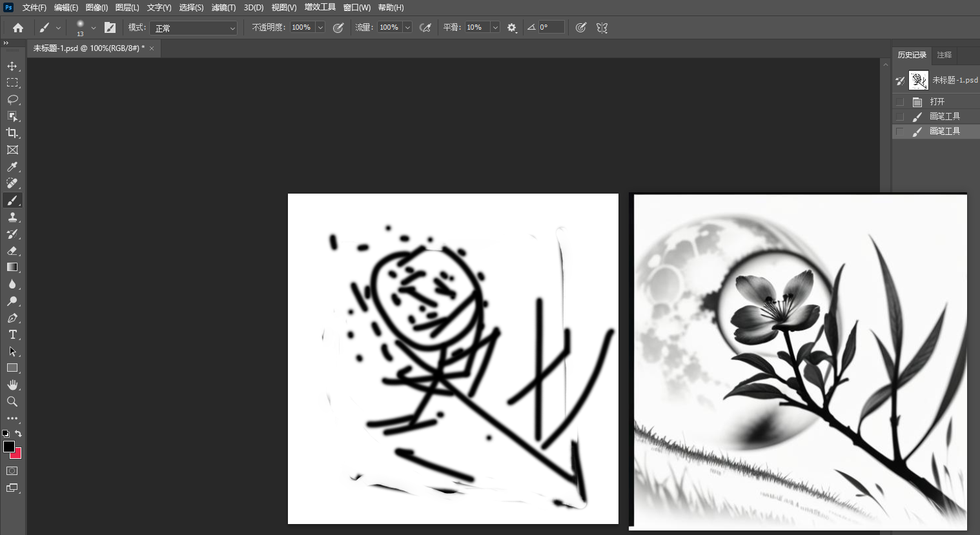Select the Rectangle shape tool
The width and height of the screenshot is (980, 535).
coord(12,368)
